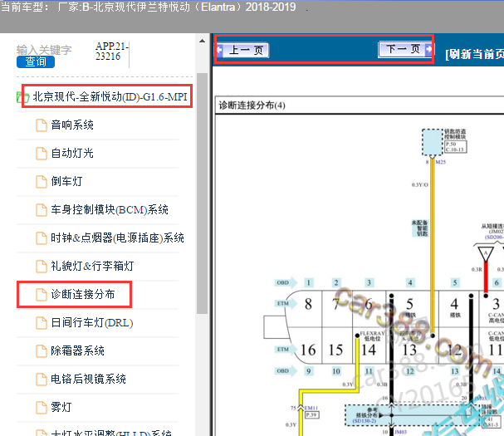Viewport: 504px width, 436px height.
Task: Click the green folder icon of the tree root
Action: tap(22, 97)
